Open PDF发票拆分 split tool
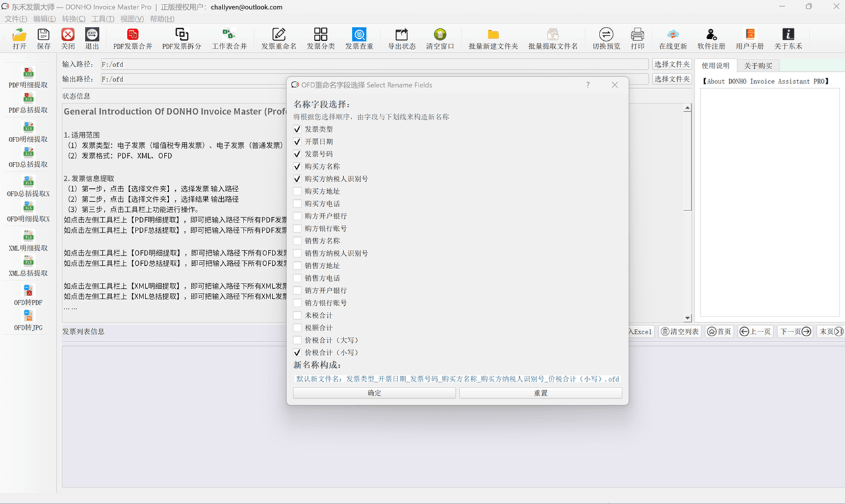 coord(182,38)
